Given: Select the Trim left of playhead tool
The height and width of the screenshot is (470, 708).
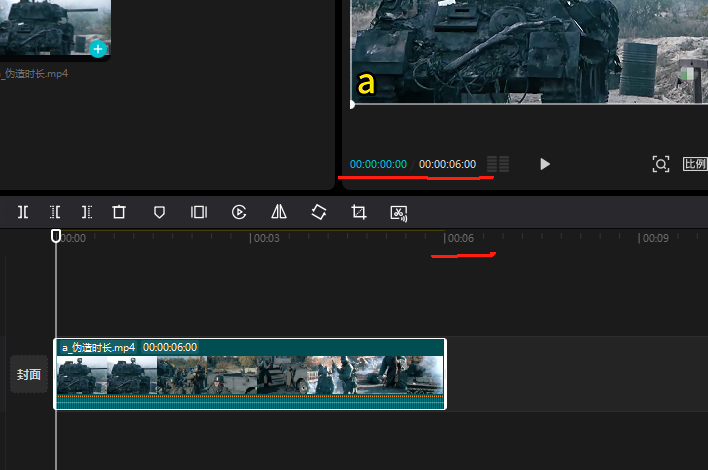Looking at the screenshot, I should 55,212.
